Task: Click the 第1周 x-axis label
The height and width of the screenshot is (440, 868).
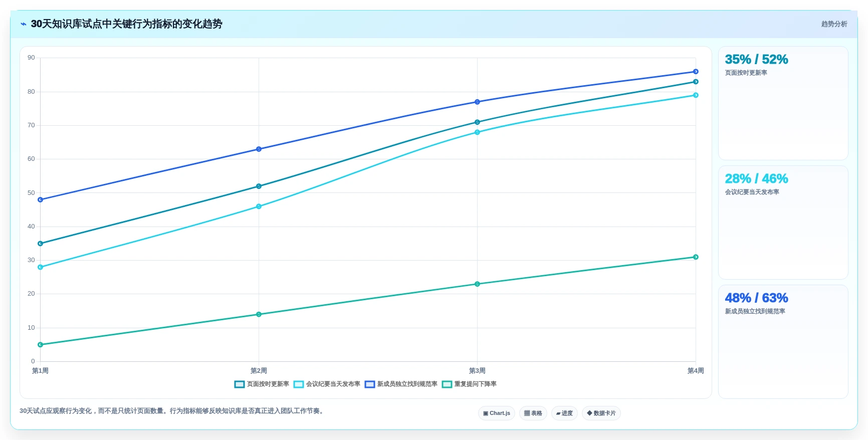Action: (x=41, y=371)
